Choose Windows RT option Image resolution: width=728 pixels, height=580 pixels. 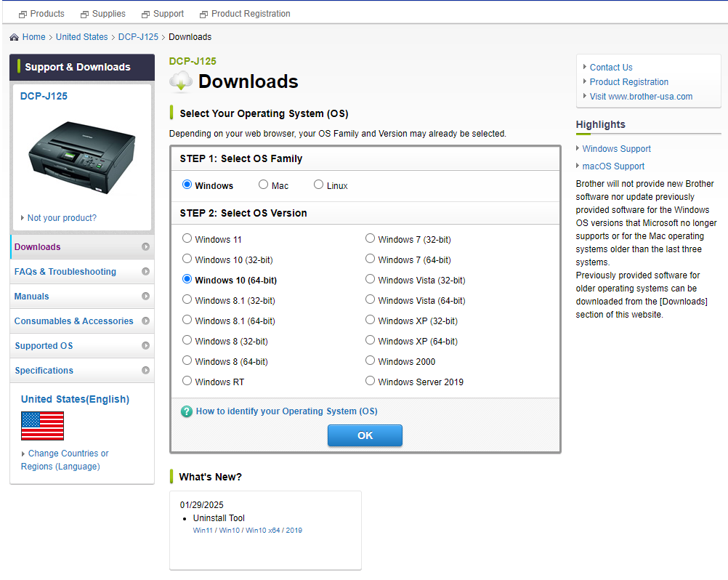point(187,381)
